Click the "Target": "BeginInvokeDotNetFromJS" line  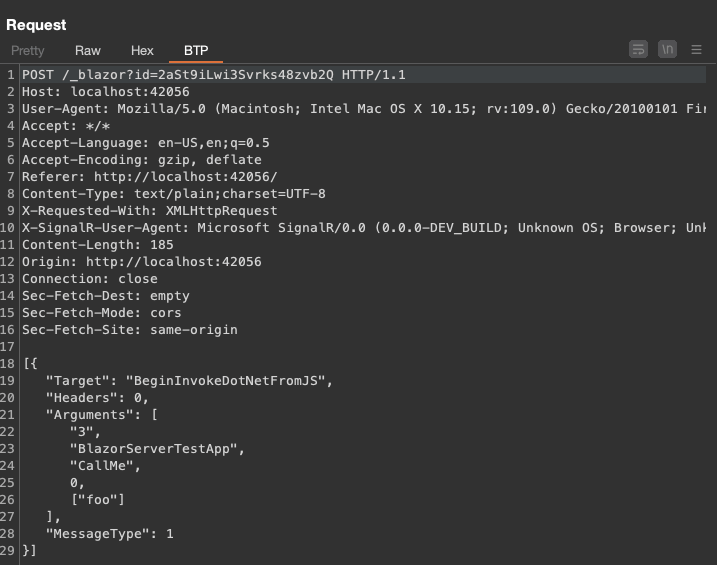[189, 381]
